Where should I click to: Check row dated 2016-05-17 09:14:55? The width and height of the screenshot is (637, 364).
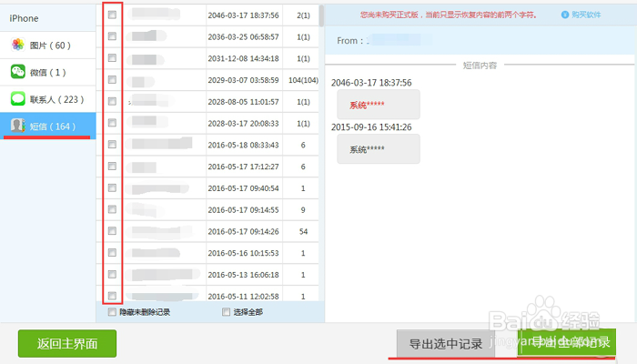pos(112,209)
